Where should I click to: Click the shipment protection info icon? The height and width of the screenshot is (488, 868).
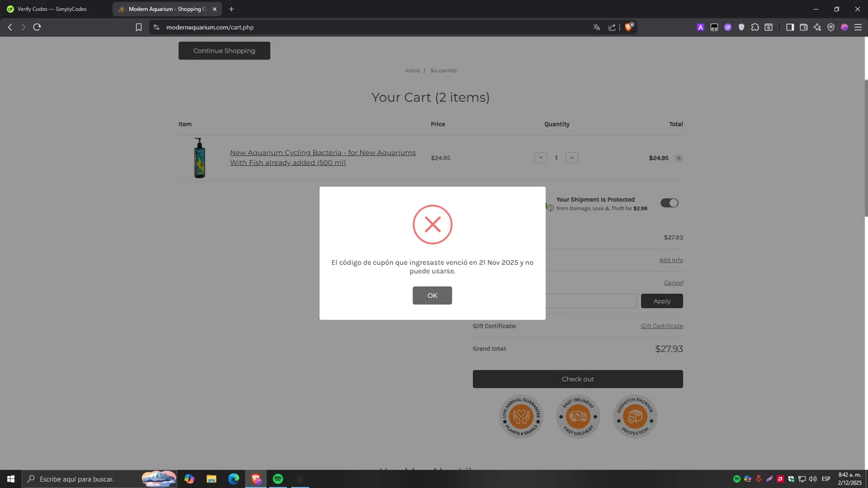click(x=551, y=208)
